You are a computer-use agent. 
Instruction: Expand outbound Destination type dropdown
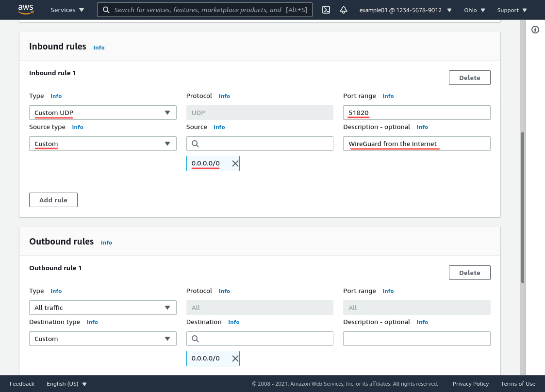pyautogui.click(x=103, y=339)
